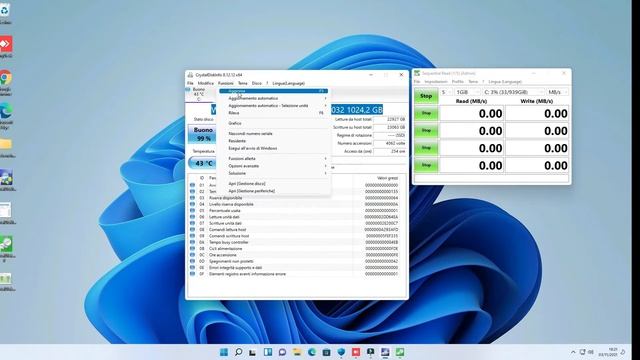
Task: Launch Microsoft Edge from the taskbar
Action: (x=311, y=352)
